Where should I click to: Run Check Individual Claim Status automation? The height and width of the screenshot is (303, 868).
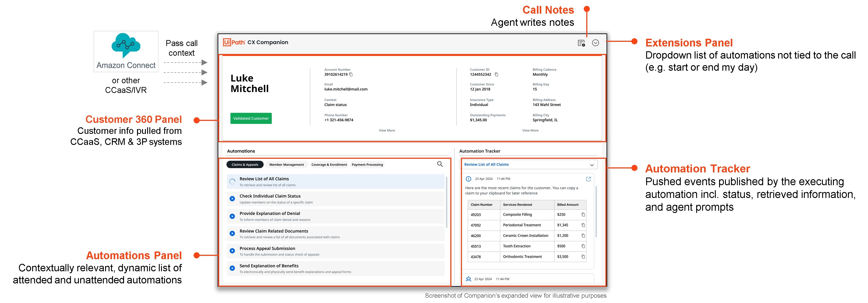click(x=232, y=199)
